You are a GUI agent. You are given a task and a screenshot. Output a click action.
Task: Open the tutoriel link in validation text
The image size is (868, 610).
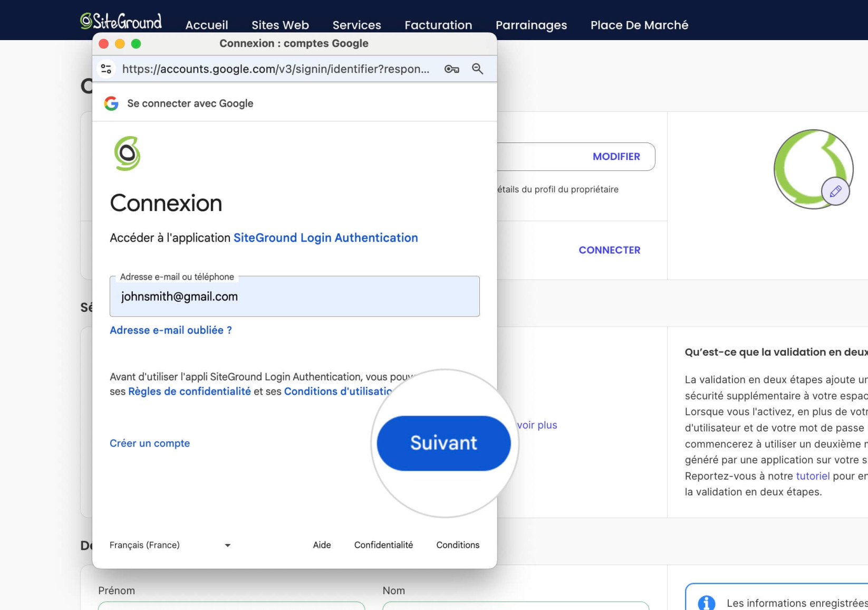(x=813, y=476)
